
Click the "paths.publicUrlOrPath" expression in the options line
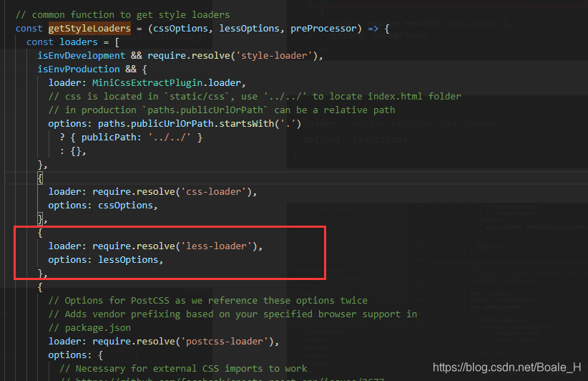click(x=155, y=123)
